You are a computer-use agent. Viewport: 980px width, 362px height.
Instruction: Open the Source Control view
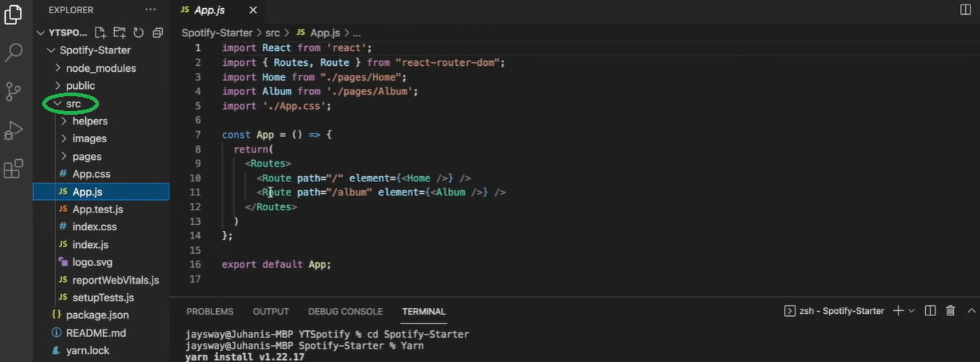13,91
